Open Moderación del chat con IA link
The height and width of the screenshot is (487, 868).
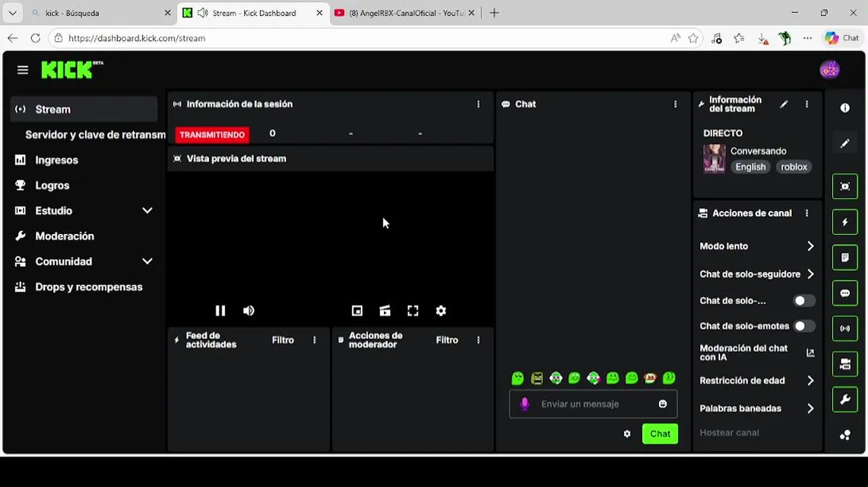point(756,352)
